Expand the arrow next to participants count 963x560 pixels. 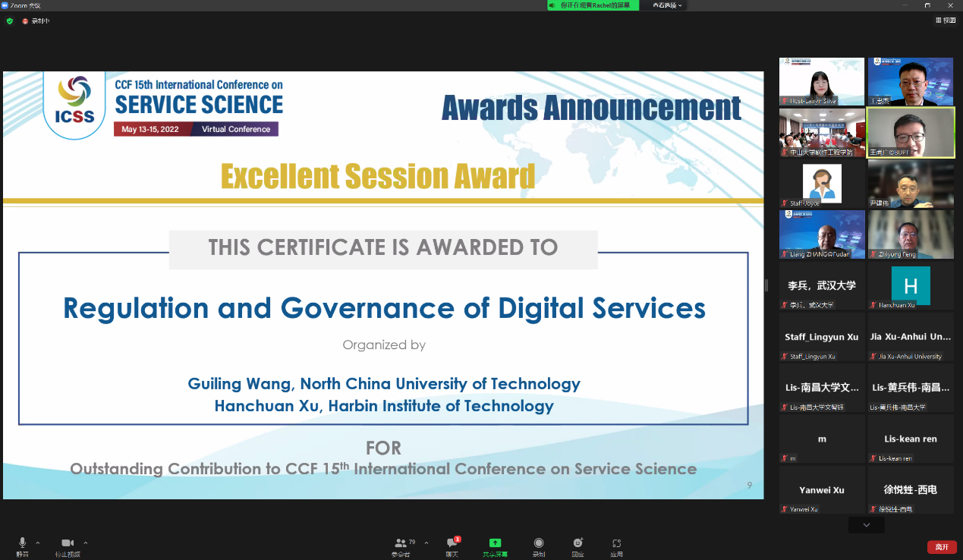[x=426, y=543]
